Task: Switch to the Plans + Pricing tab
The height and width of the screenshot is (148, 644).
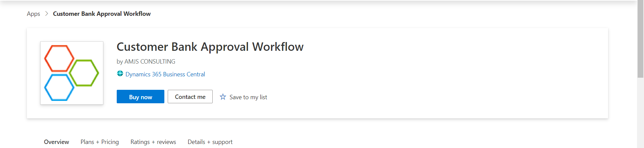Action: click(x=100, y=142)
